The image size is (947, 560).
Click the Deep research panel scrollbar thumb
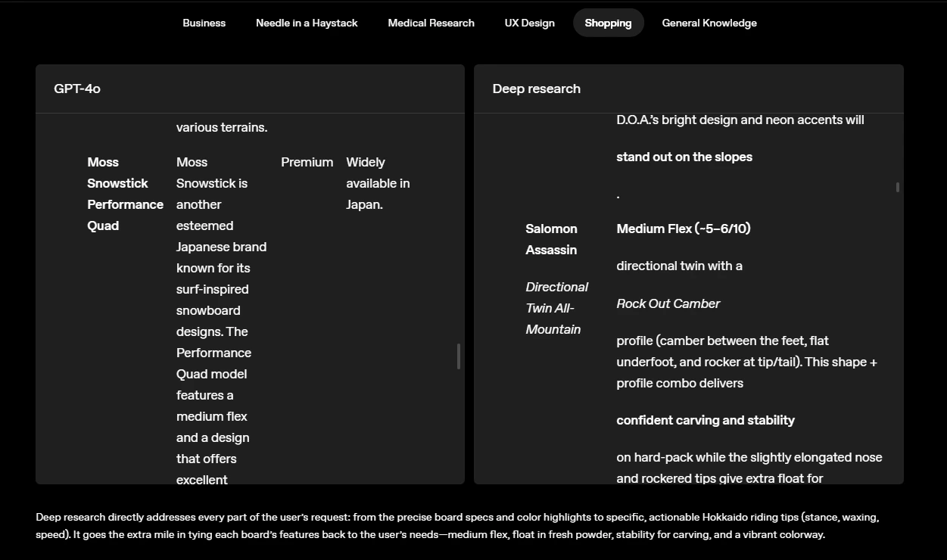pyautogui.click(x=898, y=187)
